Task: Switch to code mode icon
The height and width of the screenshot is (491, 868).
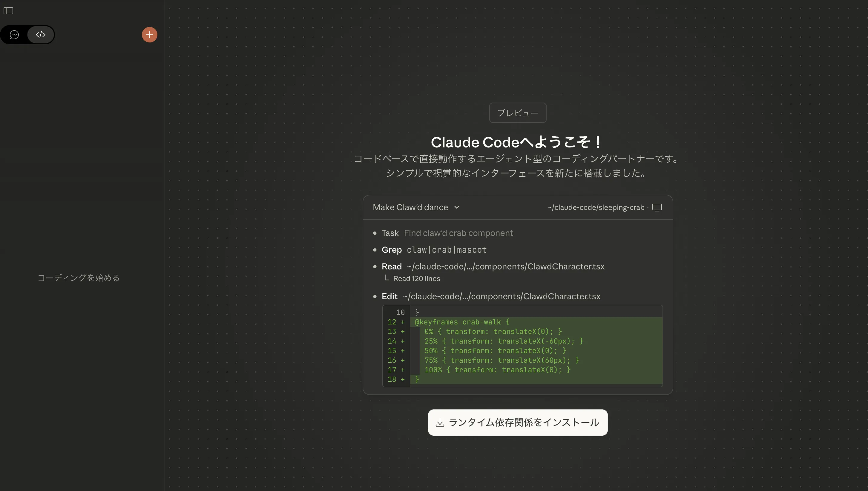Action: 40,35
